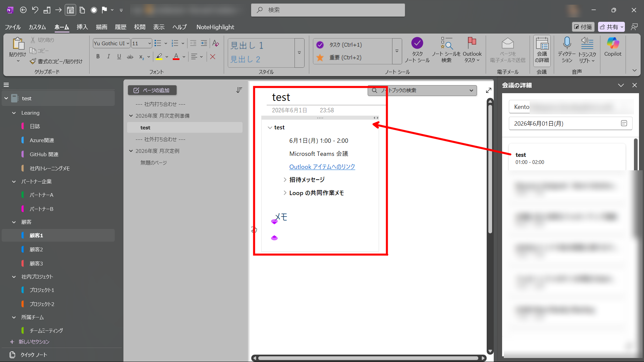
Task: Apply the 見出し 2 style
Action: pyautogui.click(x=245, y=59)
